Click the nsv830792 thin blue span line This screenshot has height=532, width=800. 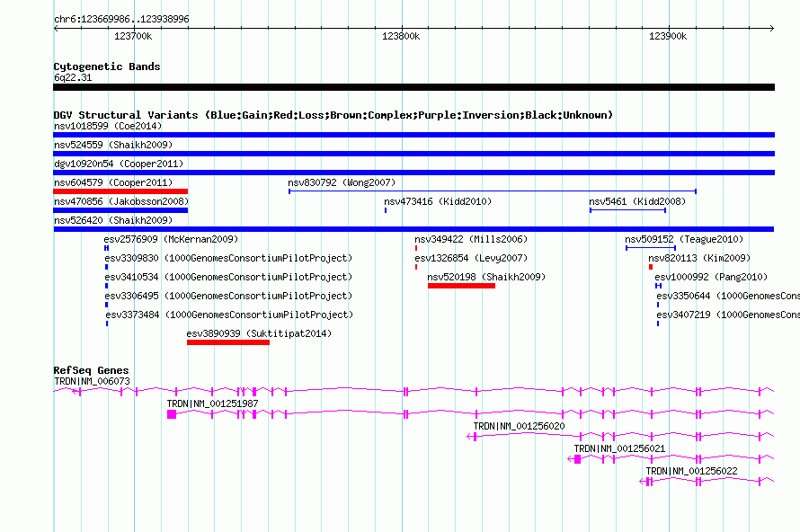tap(493, 191)
